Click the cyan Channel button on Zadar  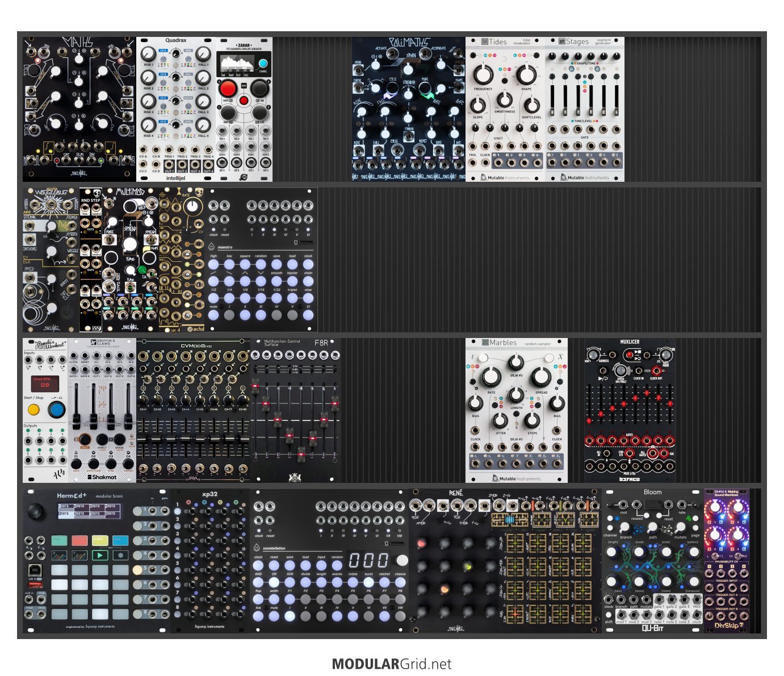click(x=263, y=64)
